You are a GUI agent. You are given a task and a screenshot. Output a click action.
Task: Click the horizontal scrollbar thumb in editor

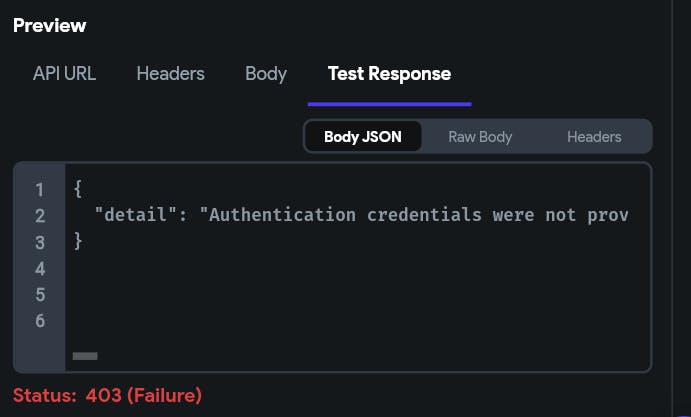tap(85, 355)
